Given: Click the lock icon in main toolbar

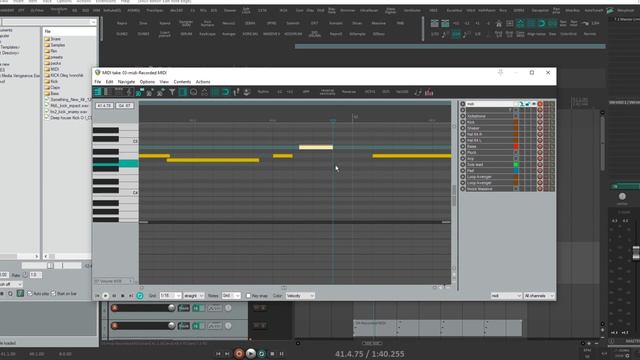Looking at the screenshot, I should tap(498, 24).
